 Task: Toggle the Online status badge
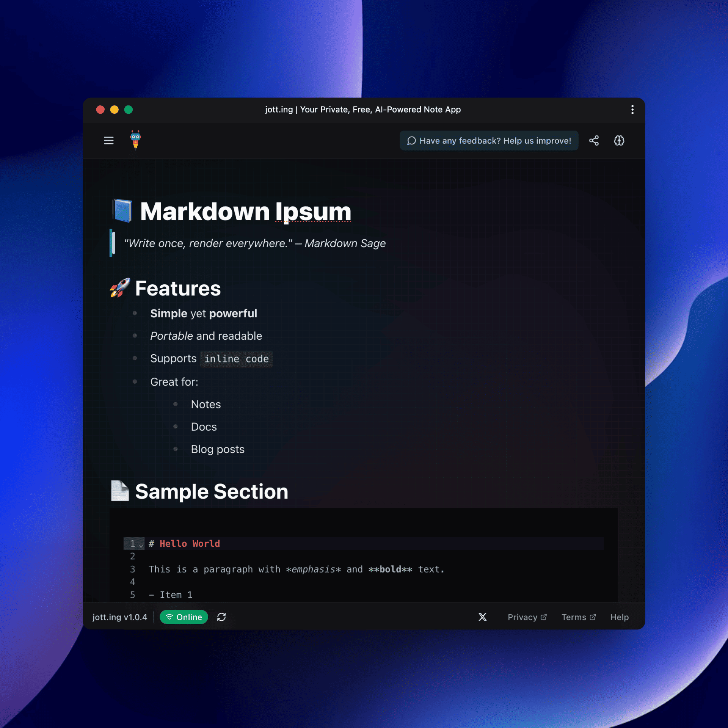[184, 617]
